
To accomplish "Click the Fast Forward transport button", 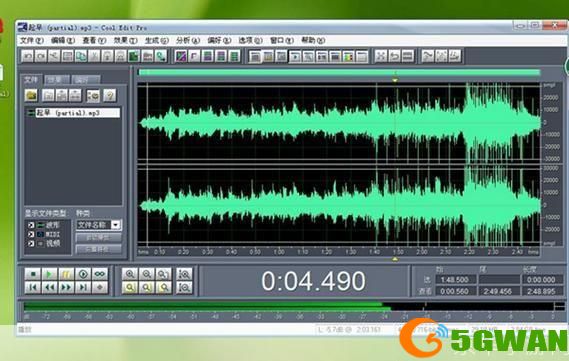I will point(66,287).
